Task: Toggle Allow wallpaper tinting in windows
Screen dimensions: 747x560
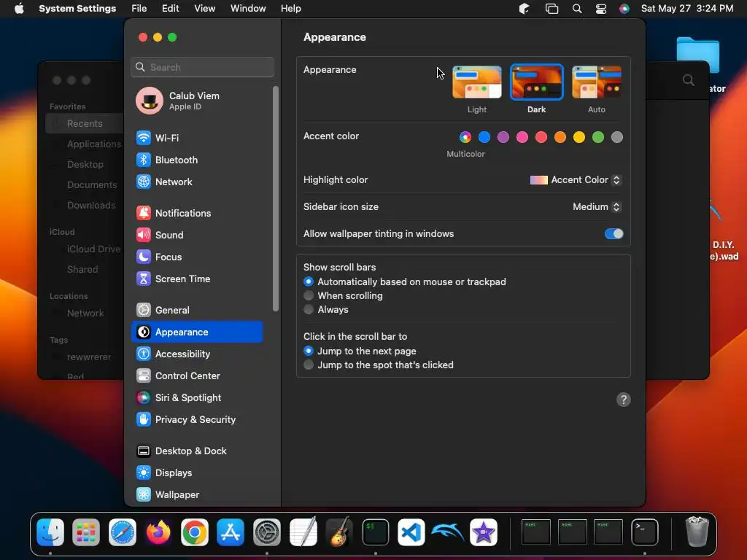Action: coord(614,234)
